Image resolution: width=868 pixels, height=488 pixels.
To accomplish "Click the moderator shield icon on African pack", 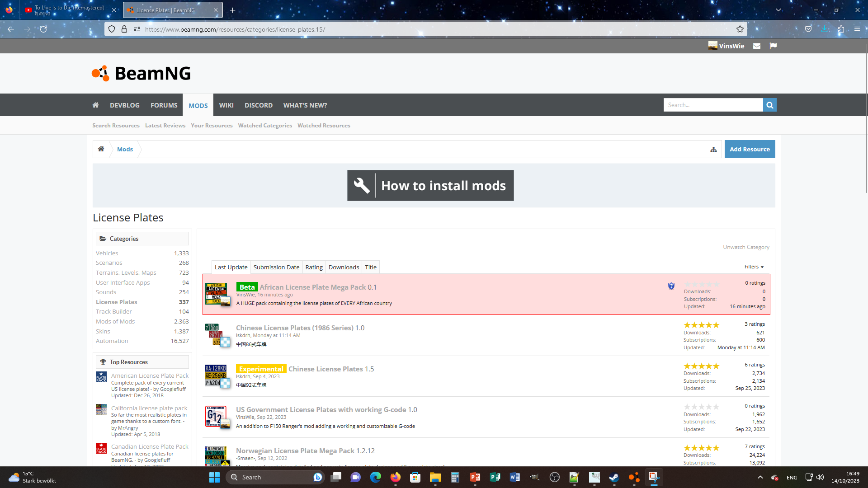I will pos(671,286).
